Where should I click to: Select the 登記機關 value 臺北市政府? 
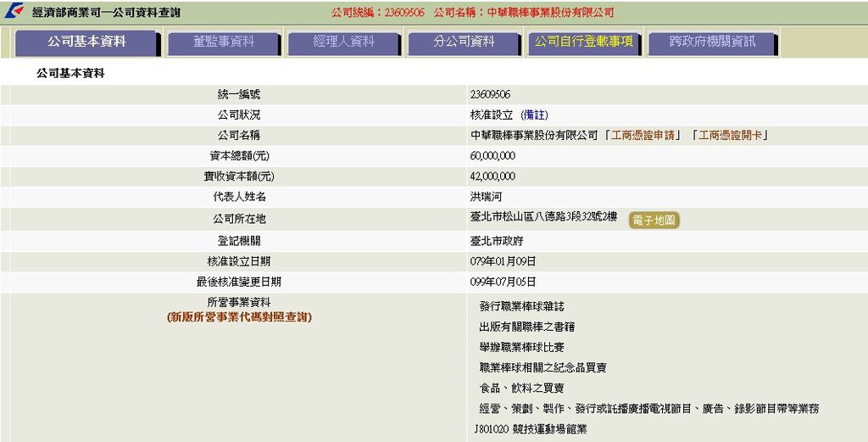(497, 241)
